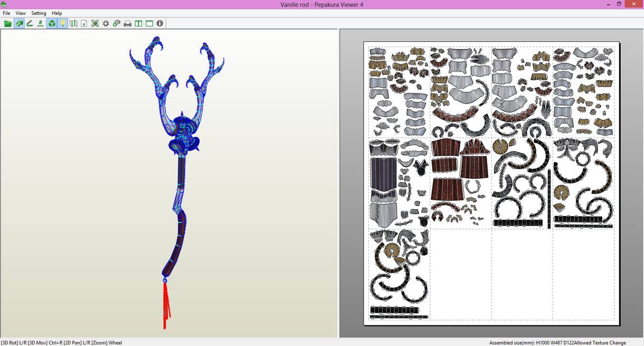Show model information with the info icon
The height and width of the screenshot is (346, 644).
click(160, 23)
